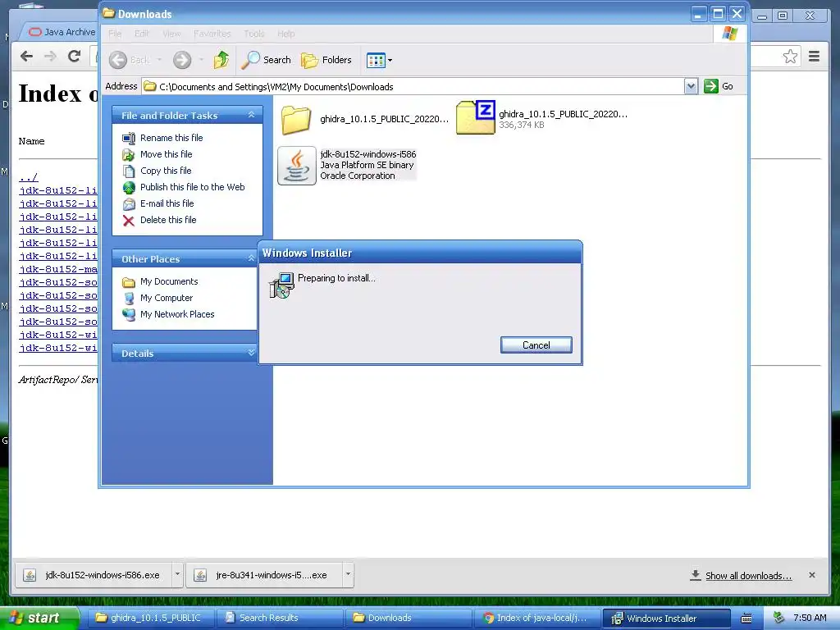Image resolution: width=840 pixels, height=630 pixels.
Task: Switch to Downloads taskbar button
Action: [409, 618]
